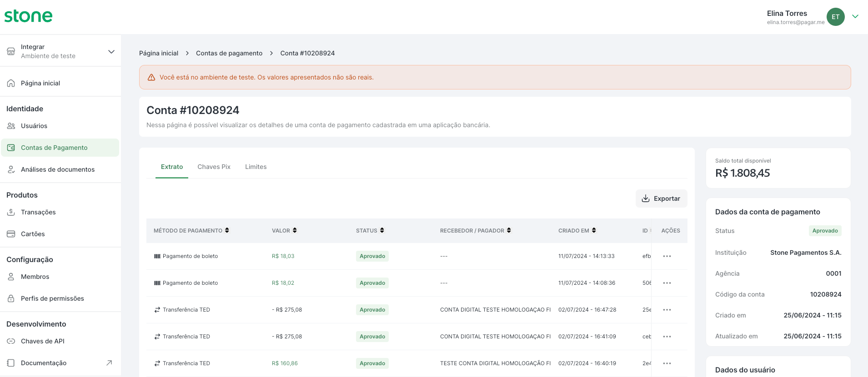Image resolution: width=868 pixels, height=377 pixels.
Task: Click date 11/07/2024 - 14:08:36
Action: (x=587, y=283)
